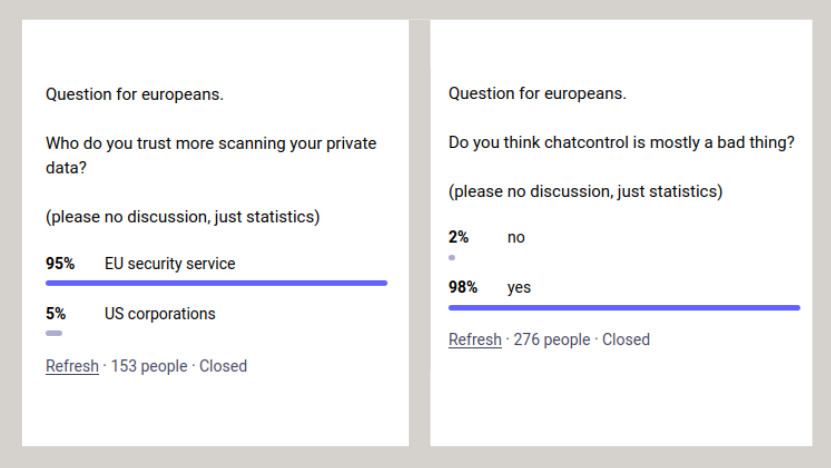Click the 5% percentage label
Screen dimensions: 831x468
56,314
